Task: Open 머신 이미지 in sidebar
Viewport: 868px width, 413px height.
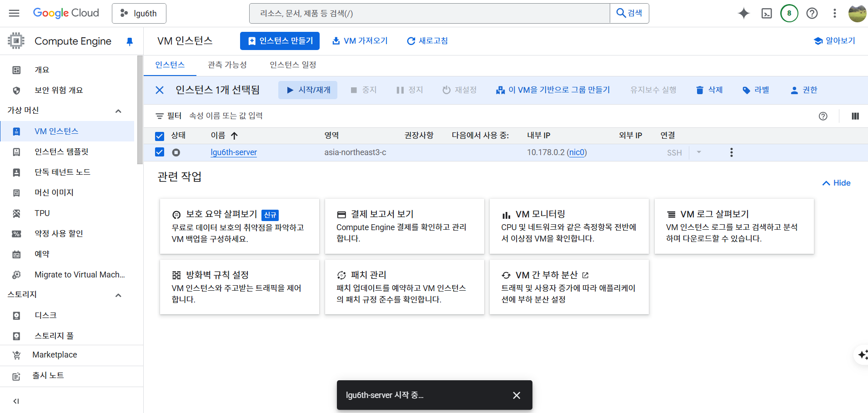Action: [67, 192]
